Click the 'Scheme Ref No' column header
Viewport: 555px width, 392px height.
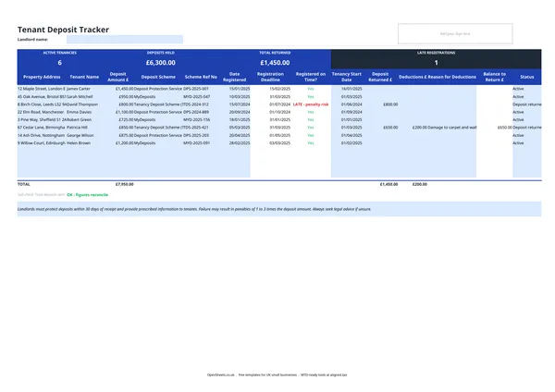coord(201,77)
